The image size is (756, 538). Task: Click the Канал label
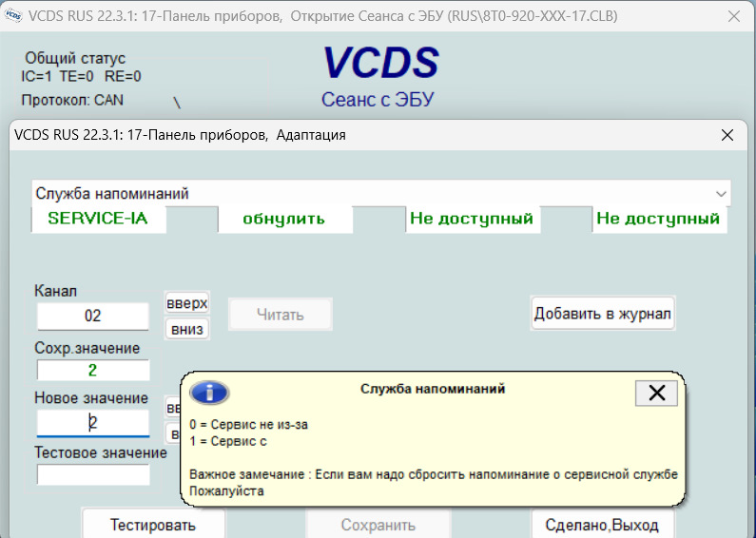click(x=55, y=291)
